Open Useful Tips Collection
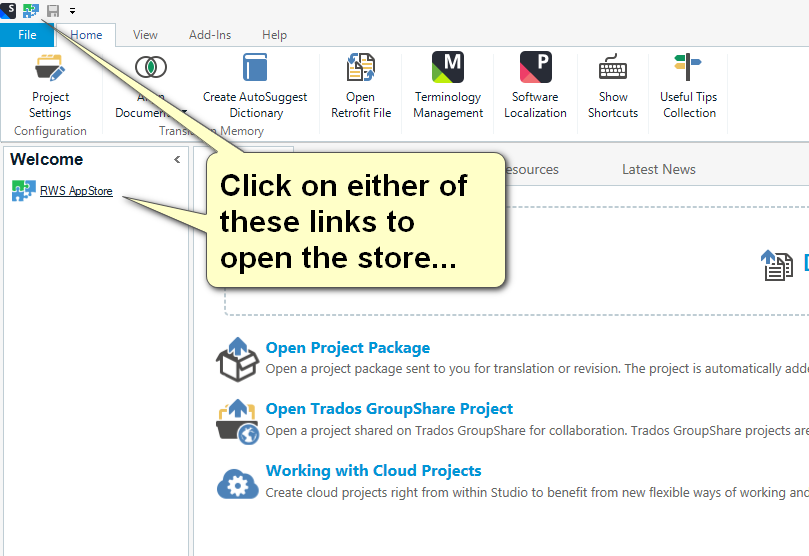Image resolution: width=809 pixels, height=556 pixels. [688, 86]
